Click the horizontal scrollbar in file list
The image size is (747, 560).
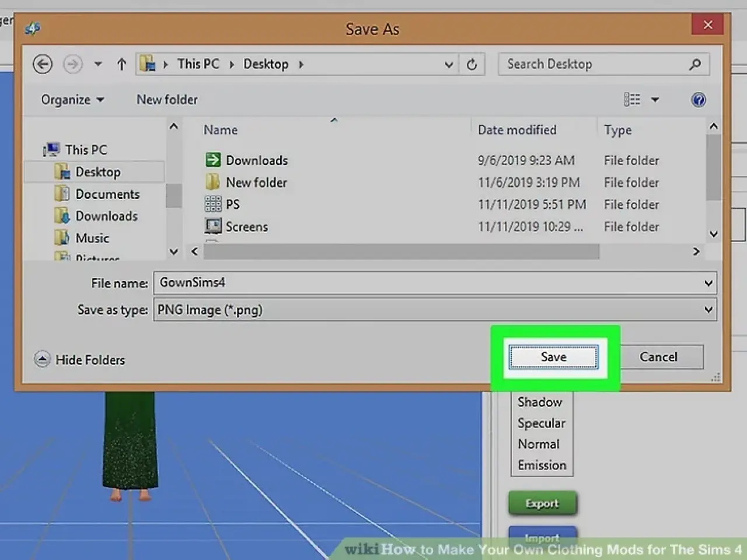pyautogui.click(x=401, y=251)
